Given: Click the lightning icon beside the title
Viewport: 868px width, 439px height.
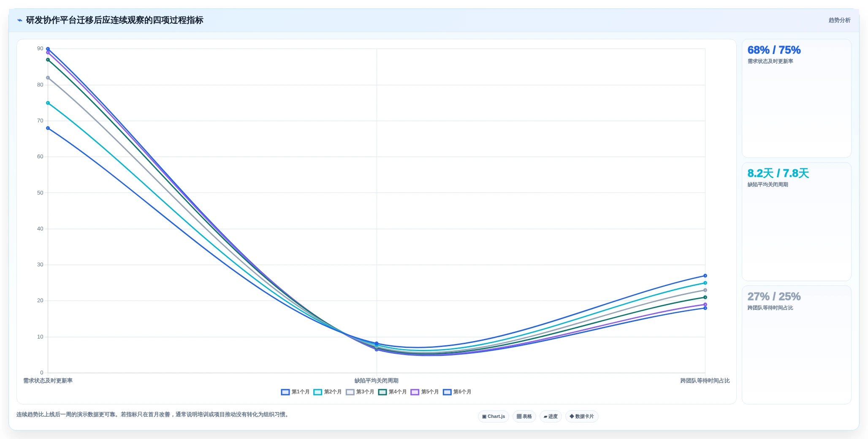Looking at the screenshot, I should [20, 20].
